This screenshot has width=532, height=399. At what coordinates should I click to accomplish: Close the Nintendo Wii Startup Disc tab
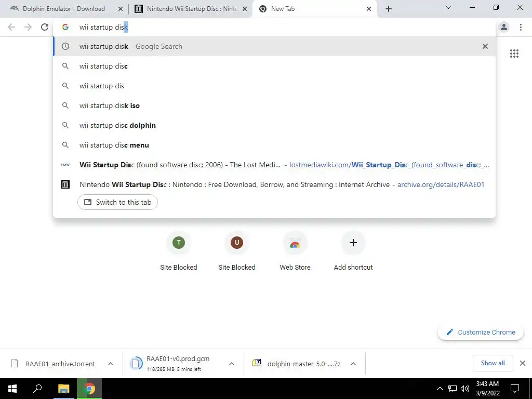pos(245,9)
